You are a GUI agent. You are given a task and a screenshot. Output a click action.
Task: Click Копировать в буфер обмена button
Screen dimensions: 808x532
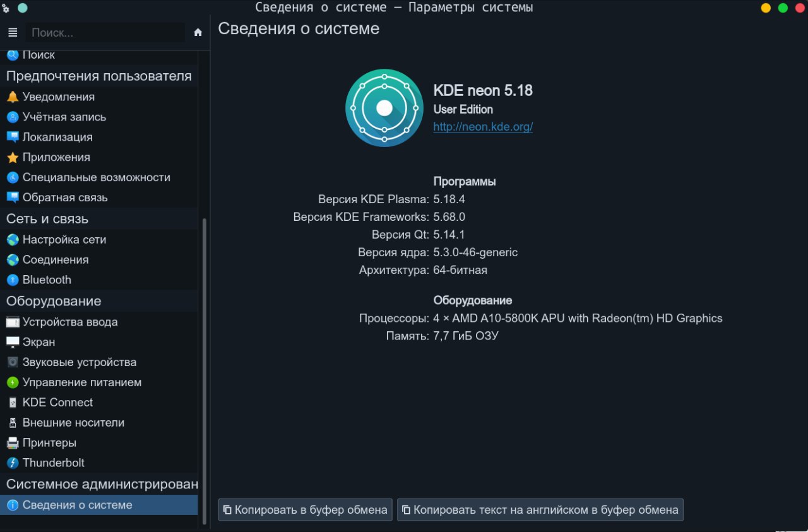coord(306,510)
